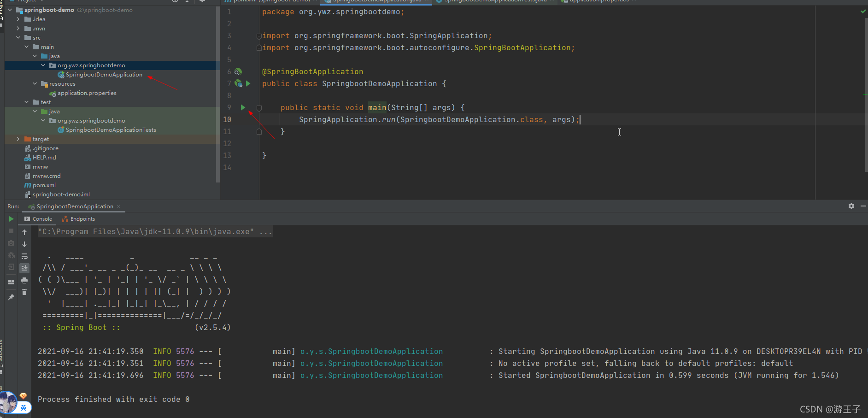Viewport: 868px width, 418px height.
Task: Select application.properties in project tree
Action: tap(87, 93)
